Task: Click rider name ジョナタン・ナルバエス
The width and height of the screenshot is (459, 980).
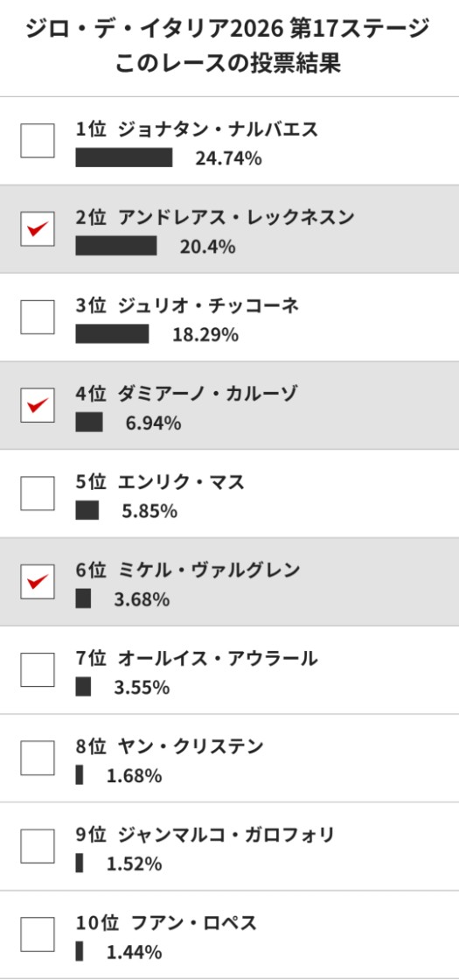Action: (x=218, y=129)
